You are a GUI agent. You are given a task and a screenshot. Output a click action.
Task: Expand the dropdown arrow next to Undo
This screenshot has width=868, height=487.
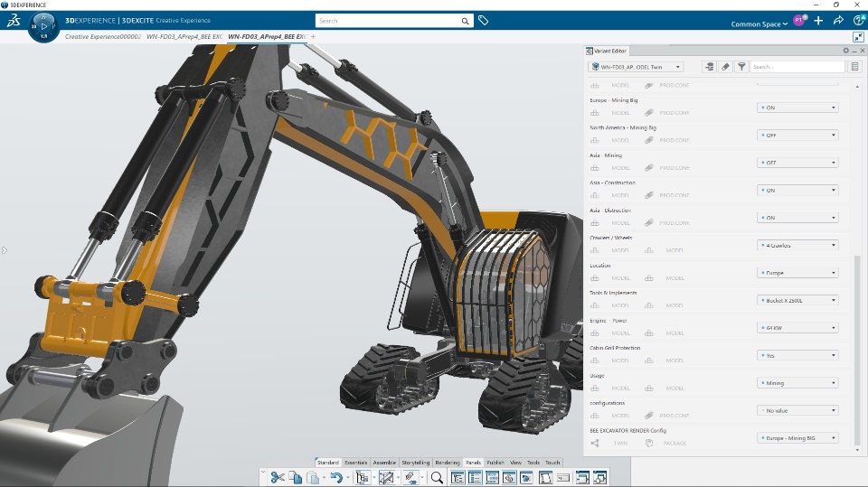347,478
